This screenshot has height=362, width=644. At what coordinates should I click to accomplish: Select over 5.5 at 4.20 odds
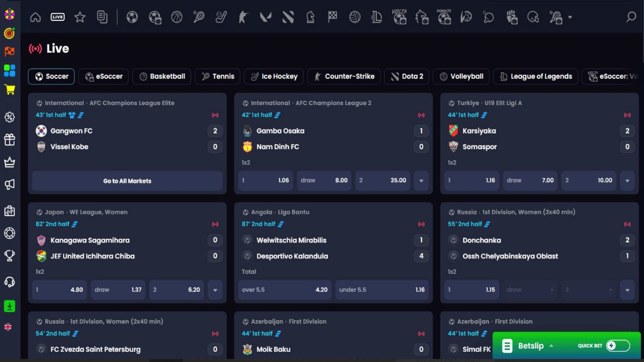pyautogui.click(x=284, y=290)
